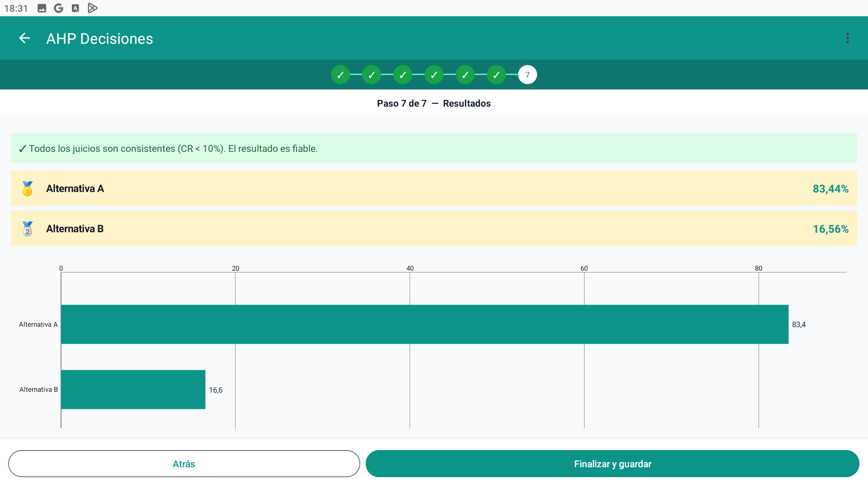Tap the AHP Decisiones app title
The width and height of the screenshot is (868, 488).
(99, 39)
